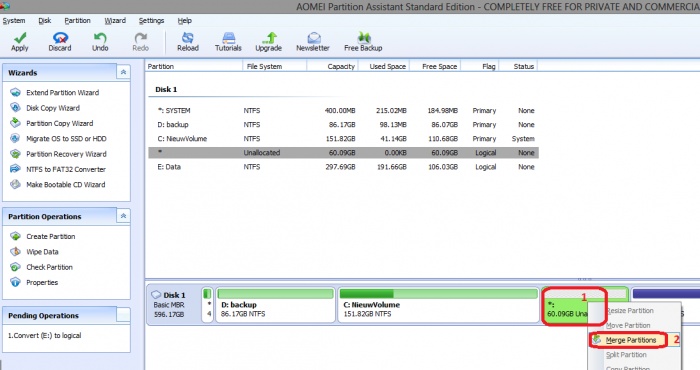Click the NTFS to FAT32 Converter icon

(x=16, y=169)
